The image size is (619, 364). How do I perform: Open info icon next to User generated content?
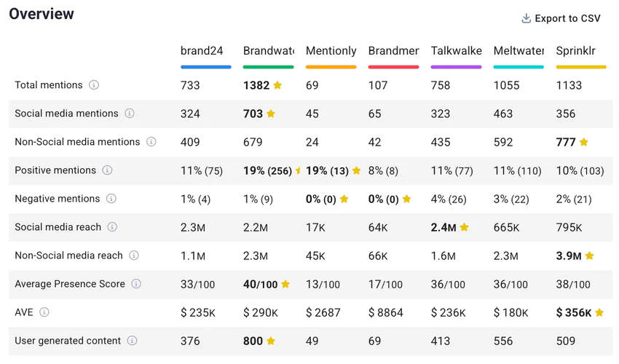[x=132, y=341]
